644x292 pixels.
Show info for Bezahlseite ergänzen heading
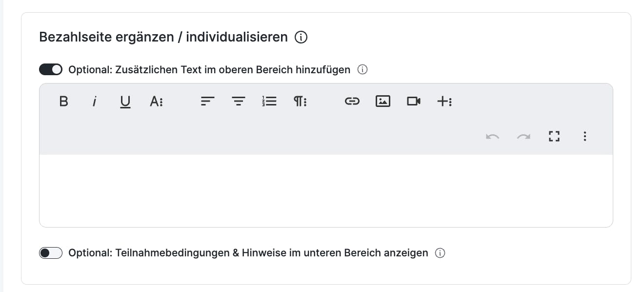click(301, 37)
